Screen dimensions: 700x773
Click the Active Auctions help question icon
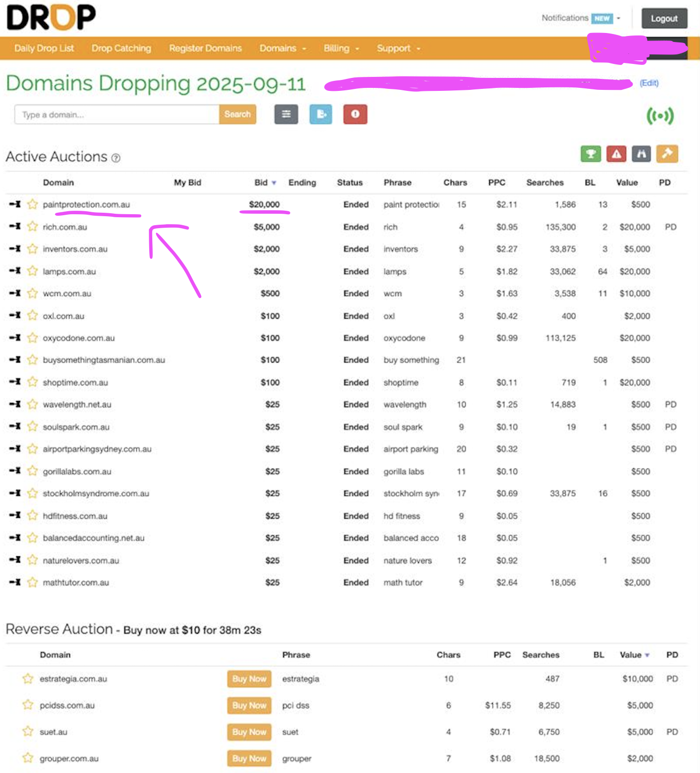tap(116, 158)
